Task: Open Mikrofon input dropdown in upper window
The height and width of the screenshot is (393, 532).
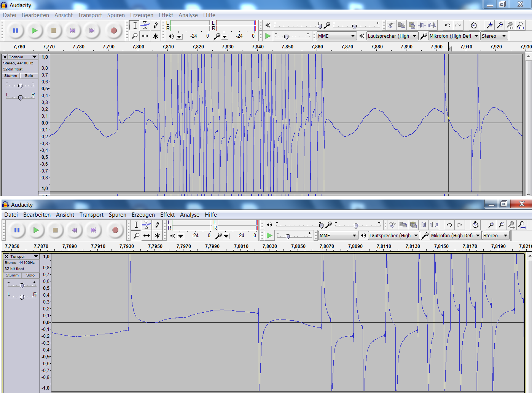Action: (x=454, y=36)
